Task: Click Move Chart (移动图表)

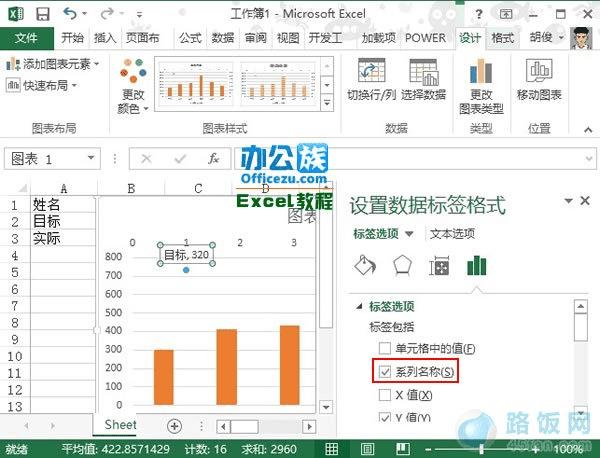Action: pos(539,80)
